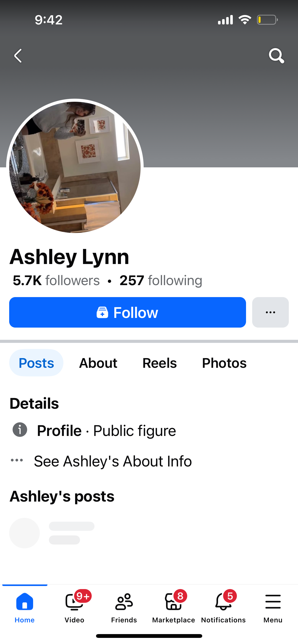Go to the Friends icon
This screenshot has width=298, height=644.
pos(124,602)
